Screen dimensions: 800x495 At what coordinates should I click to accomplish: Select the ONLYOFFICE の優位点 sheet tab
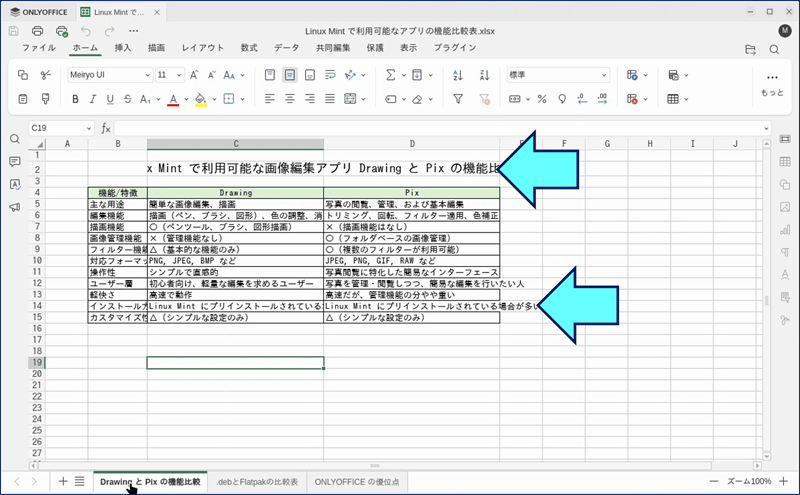(x=357, y=482)
